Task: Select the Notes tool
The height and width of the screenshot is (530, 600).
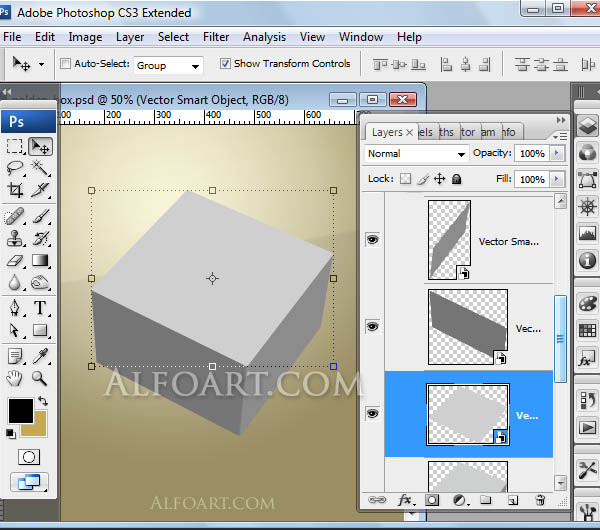Action: click(15, 356)
